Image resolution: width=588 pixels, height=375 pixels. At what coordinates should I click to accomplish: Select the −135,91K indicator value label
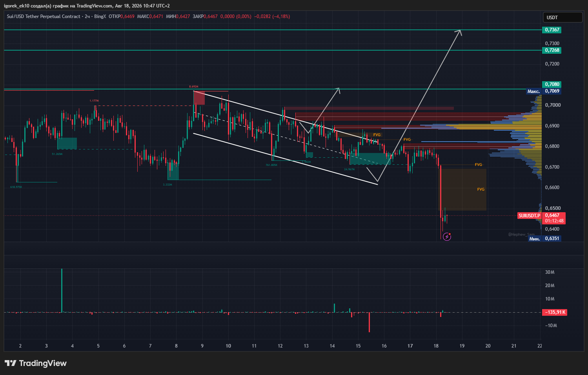click(x=555, y=312)
